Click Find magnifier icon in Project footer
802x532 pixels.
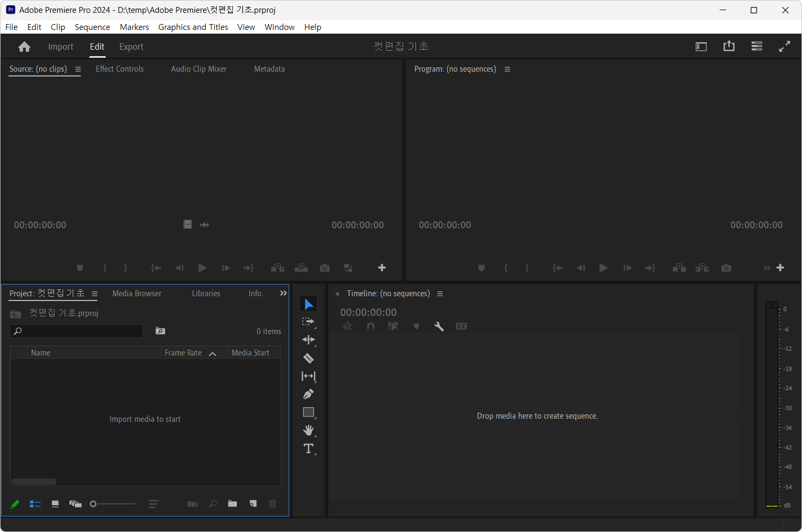click(213, 504)
